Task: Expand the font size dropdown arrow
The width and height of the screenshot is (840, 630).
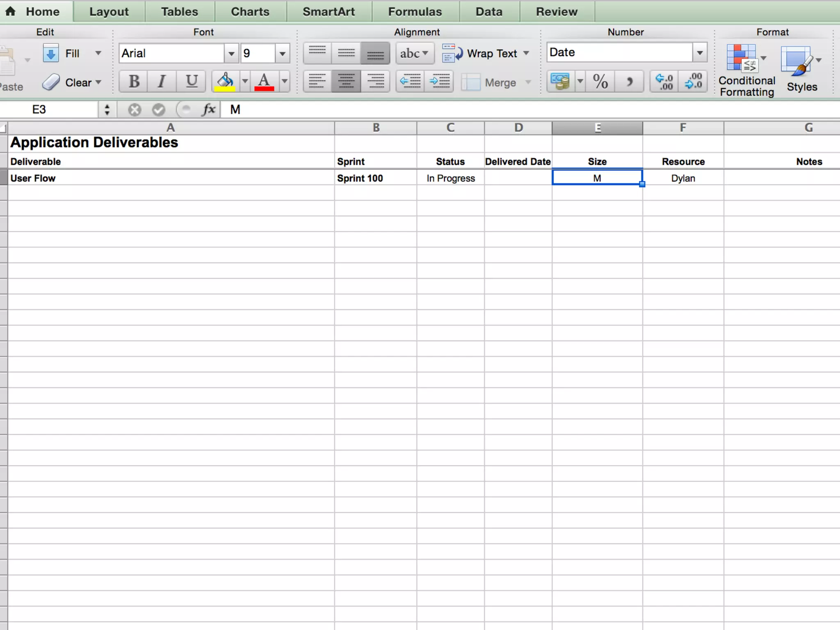Action: tap(283, 53)
